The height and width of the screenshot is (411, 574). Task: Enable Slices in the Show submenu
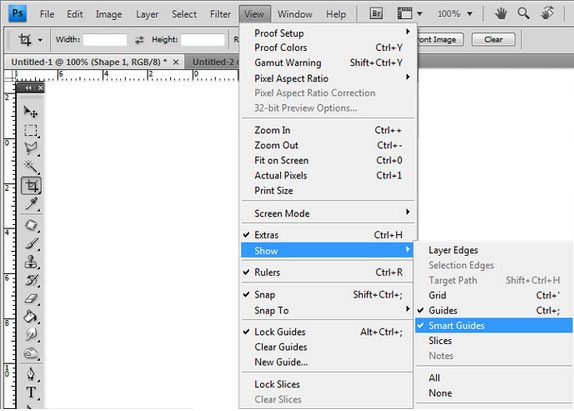pos(493,341)
